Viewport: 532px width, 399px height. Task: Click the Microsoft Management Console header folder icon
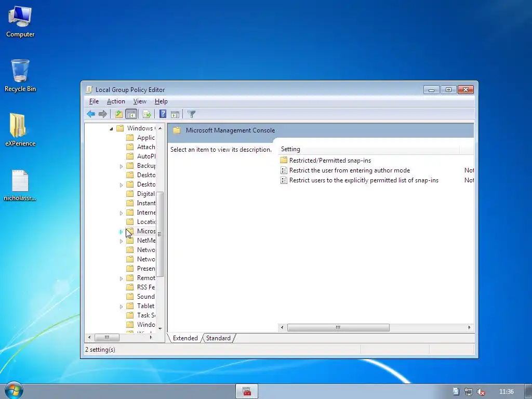point(177,130)
